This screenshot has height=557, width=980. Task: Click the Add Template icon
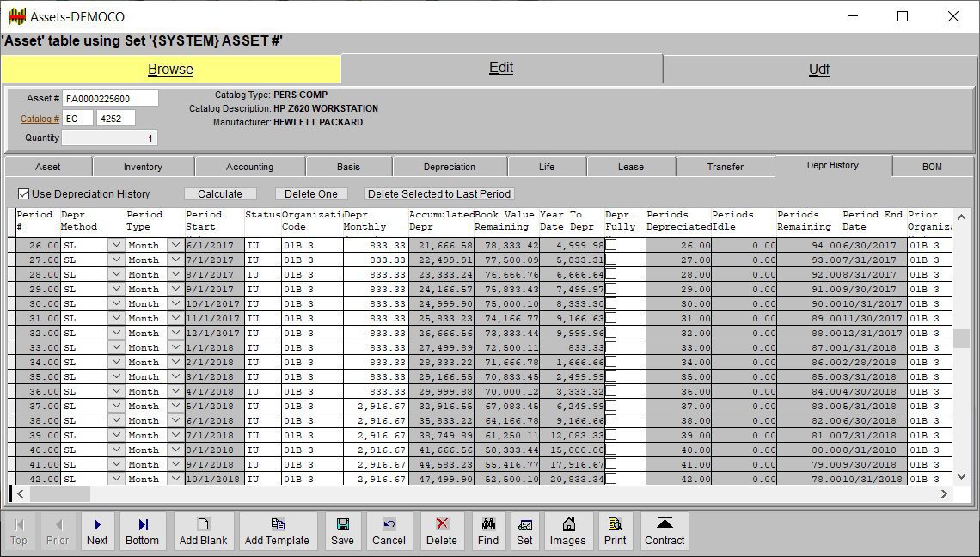pos(277,524)
